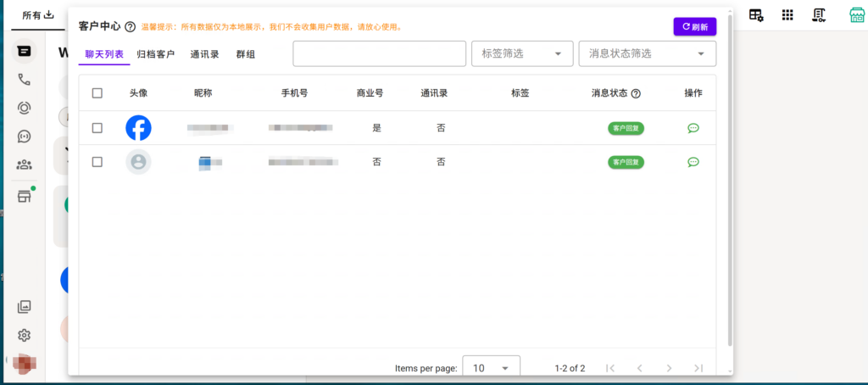The image size is (868, 385).
Task: Open the channels bubble icon in sidebar
Action: pos(24,137)
